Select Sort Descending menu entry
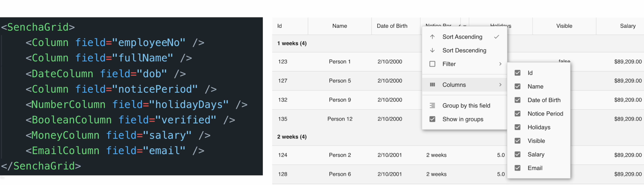The width and height of the screenshot is (644, 185). pos(464,50)
